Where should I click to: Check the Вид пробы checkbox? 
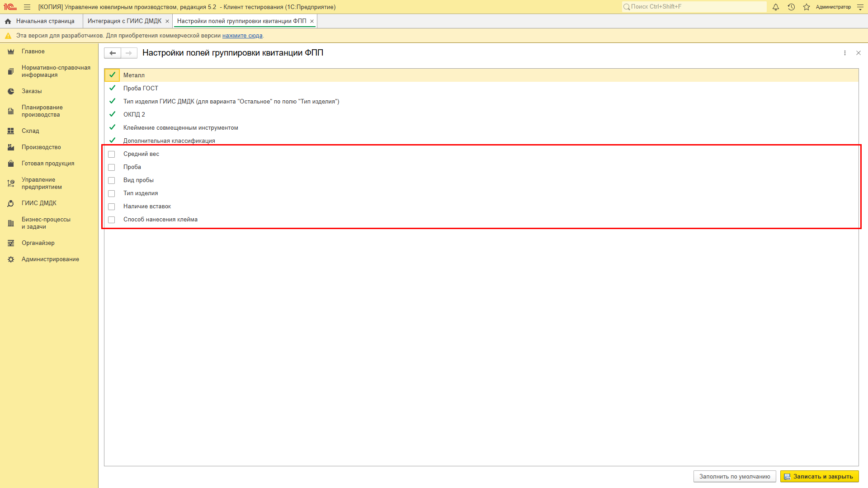(112, 180)
